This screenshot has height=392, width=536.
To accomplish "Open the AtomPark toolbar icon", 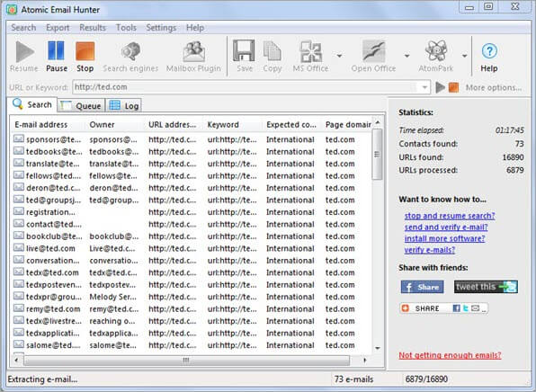I will (436, 51).
